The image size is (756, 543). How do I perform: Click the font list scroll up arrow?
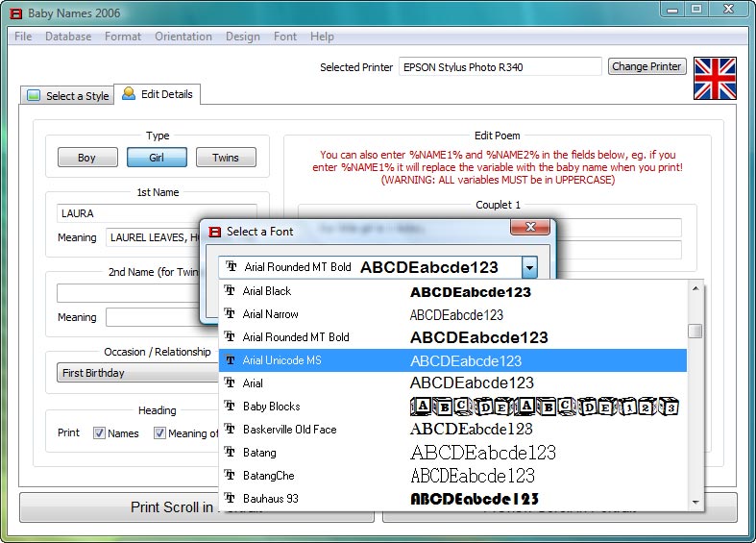[695, 289]
